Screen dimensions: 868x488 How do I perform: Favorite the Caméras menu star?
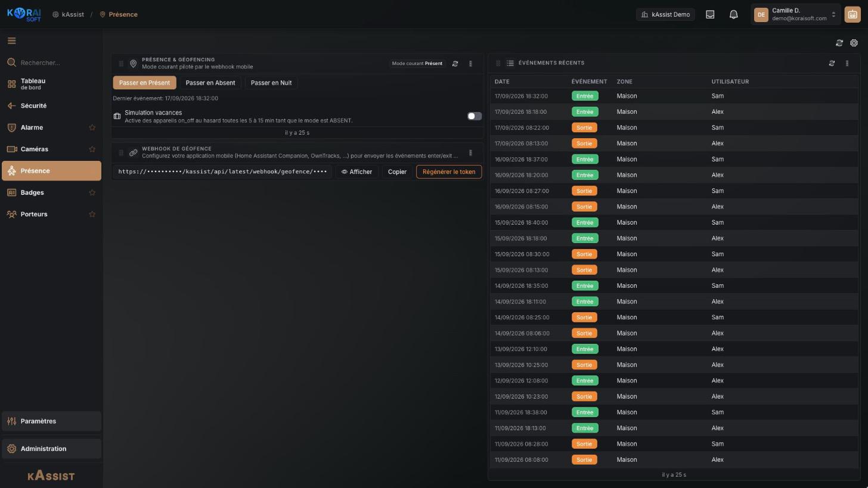point(92,149)
